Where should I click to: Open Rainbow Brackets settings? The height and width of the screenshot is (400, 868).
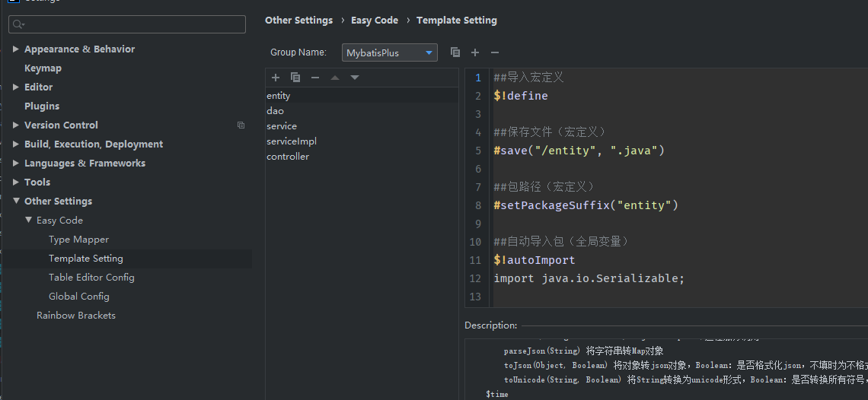pyautogui.click(x=76, y=316)
